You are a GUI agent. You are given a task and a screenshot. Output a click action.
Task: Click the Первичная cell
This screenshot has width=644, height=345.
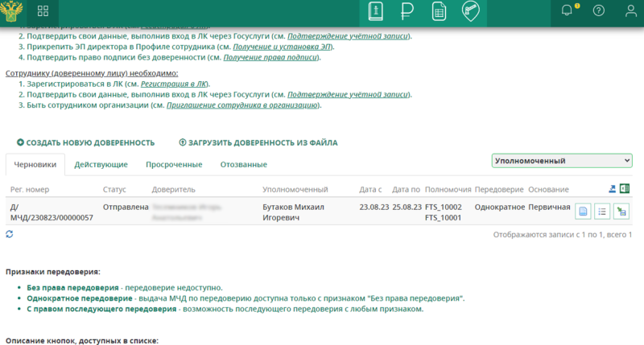549,207
